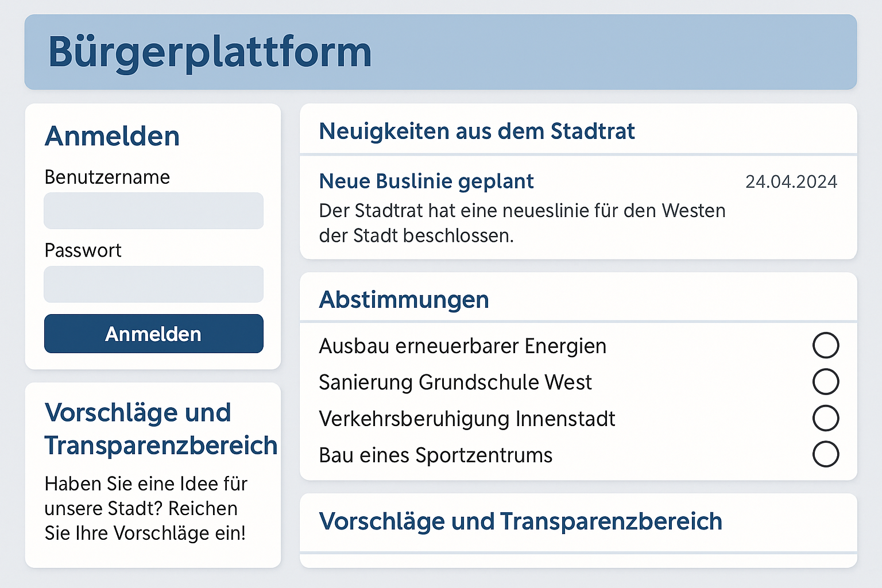The image size is (882, 588).
Task: Click the Benutzername input field
Action: [153, 211]
